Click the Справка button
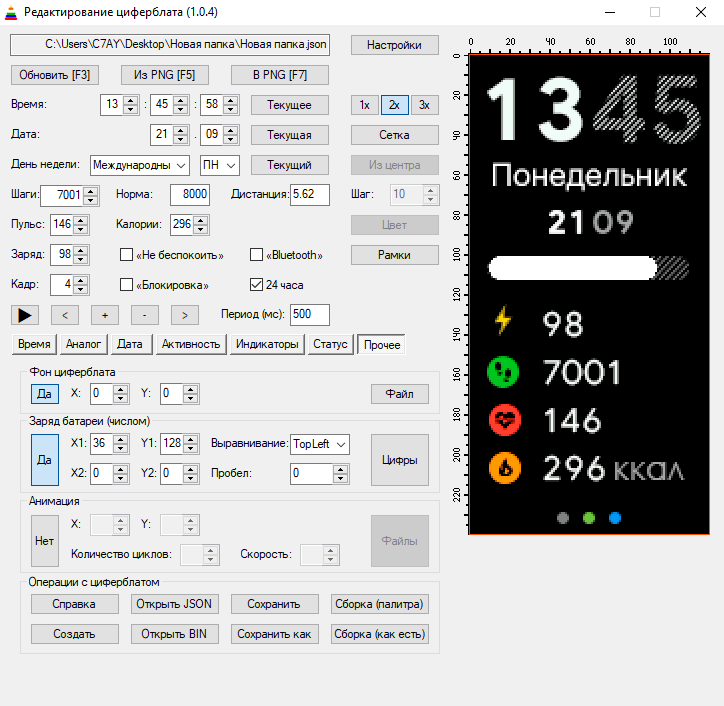Viewport: 724px width, 706px height. click(x=74, y=604)
